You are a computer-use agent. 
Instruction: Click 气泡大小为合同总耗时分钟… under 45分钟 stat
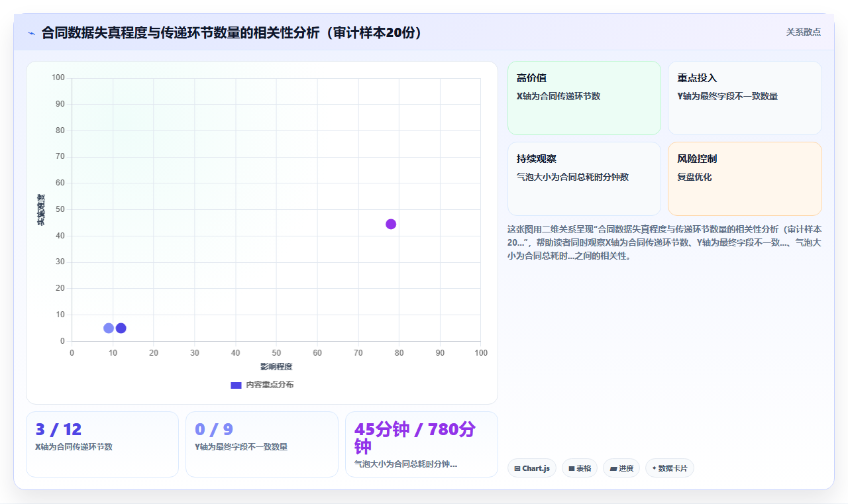coord(406,464)
